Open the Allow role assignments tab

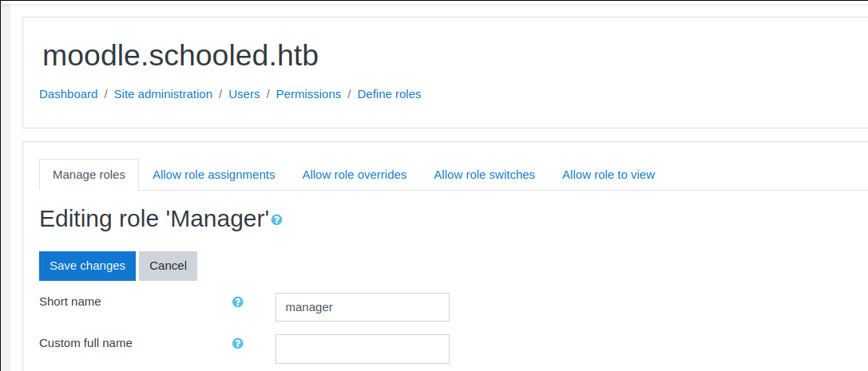pos(213,175)
